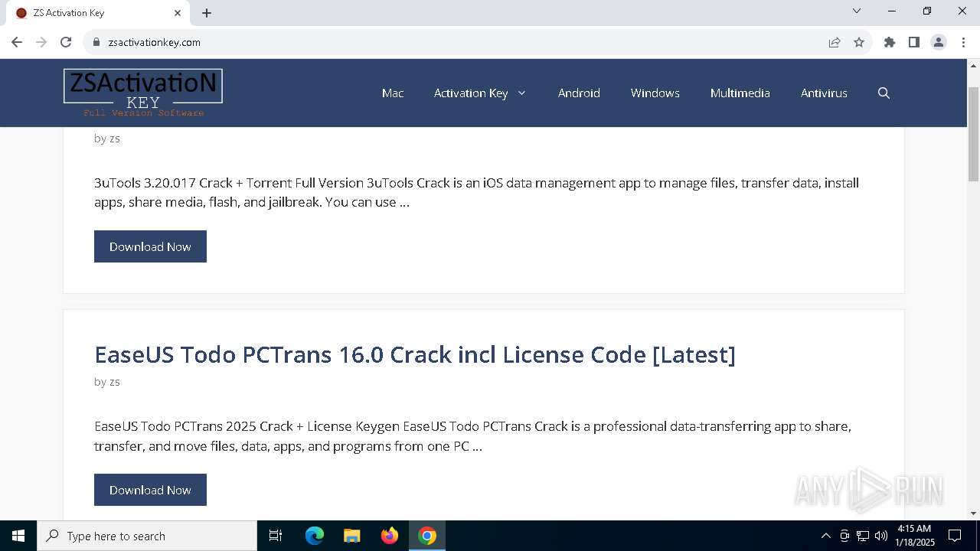Open the Android menu item
This screenshot has width=980, height=551.
[x=579, y=93]
